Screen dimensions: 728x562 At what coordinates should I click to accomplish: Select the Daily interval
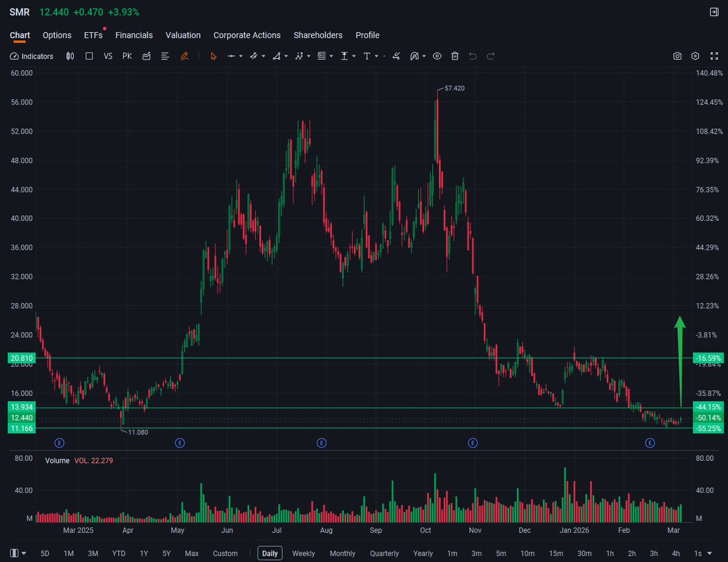[270, 553]
